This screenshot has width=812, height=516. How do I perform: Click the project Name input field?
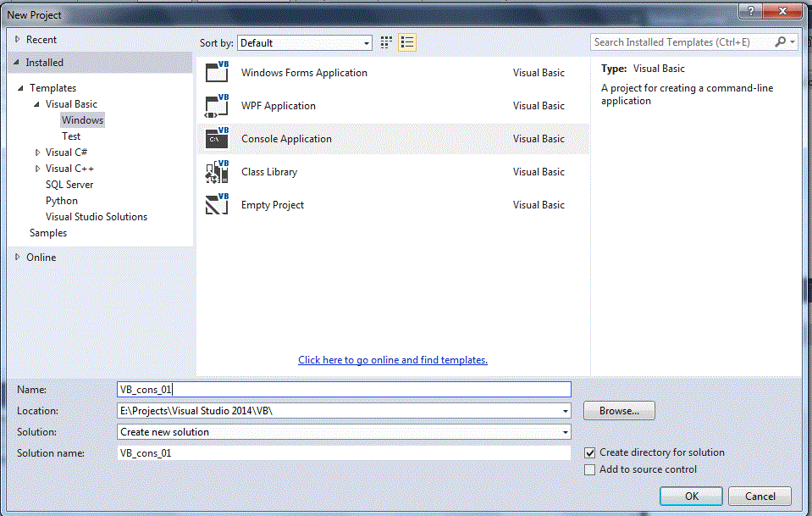(x=344, y=390)
